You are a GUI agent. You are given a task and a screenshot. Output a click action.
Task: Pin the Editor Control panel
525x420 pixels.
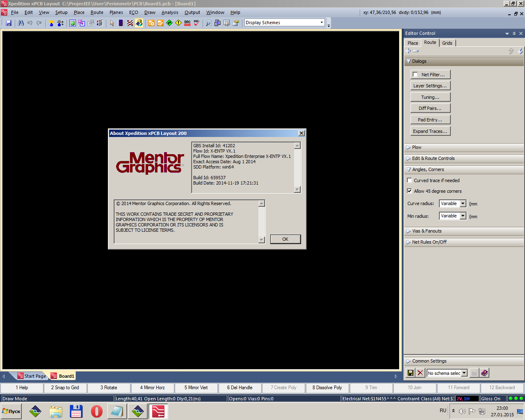pyautogui.click(x=514, y=34)
